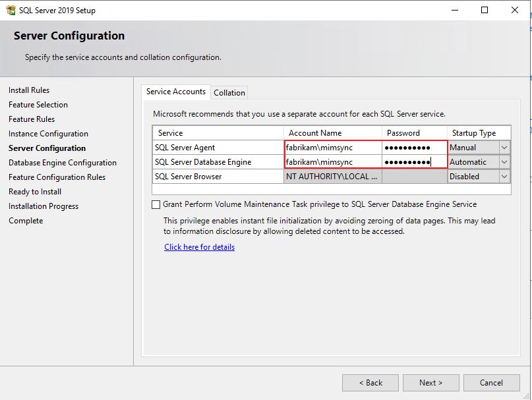Select Server Configuration step in sidebar

coord(47,148)
